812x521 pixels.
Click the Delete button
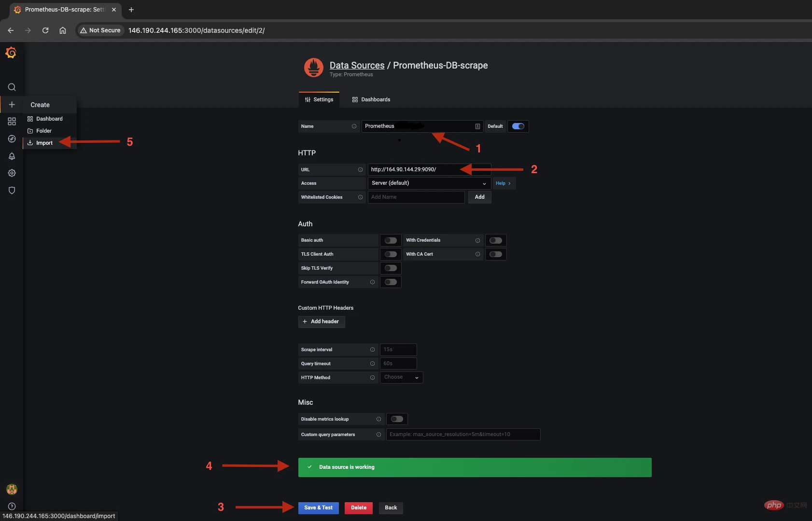pos(358,507)
